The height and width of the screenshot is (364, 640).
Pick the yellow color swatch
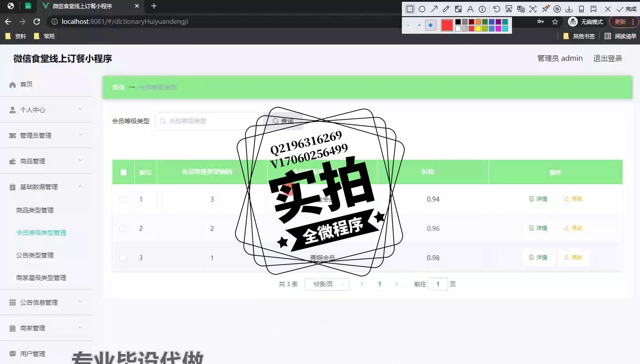(x=478, y=29)
